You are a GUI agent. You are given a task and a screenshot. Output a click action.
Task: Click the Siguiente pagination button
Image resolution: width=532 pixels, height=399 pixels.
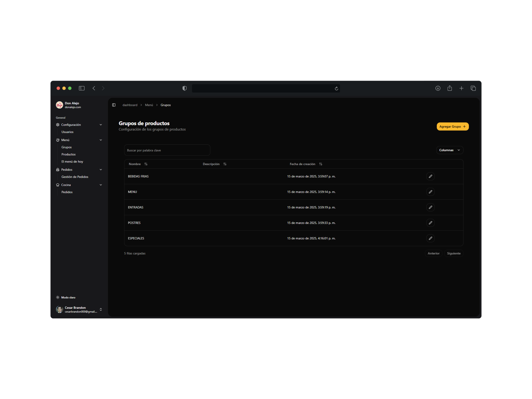(453, 253)
